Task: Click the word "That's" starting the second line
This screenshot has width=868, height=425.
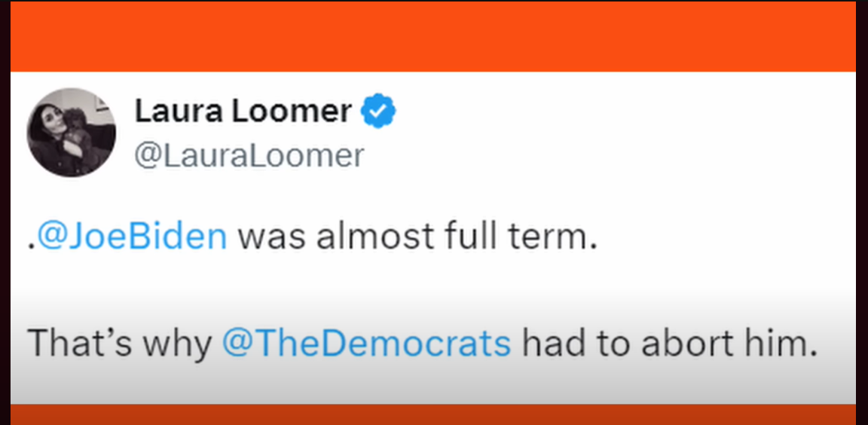Action: 80,343
